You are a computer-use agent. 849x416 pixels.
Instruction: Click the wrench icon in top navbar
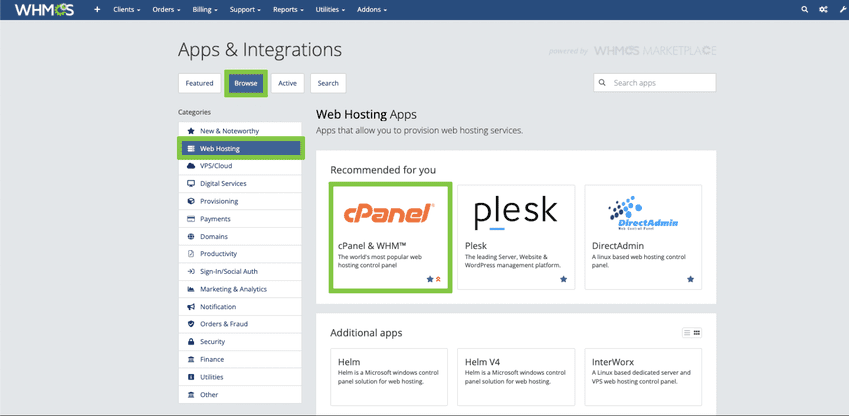click(842, 10)
